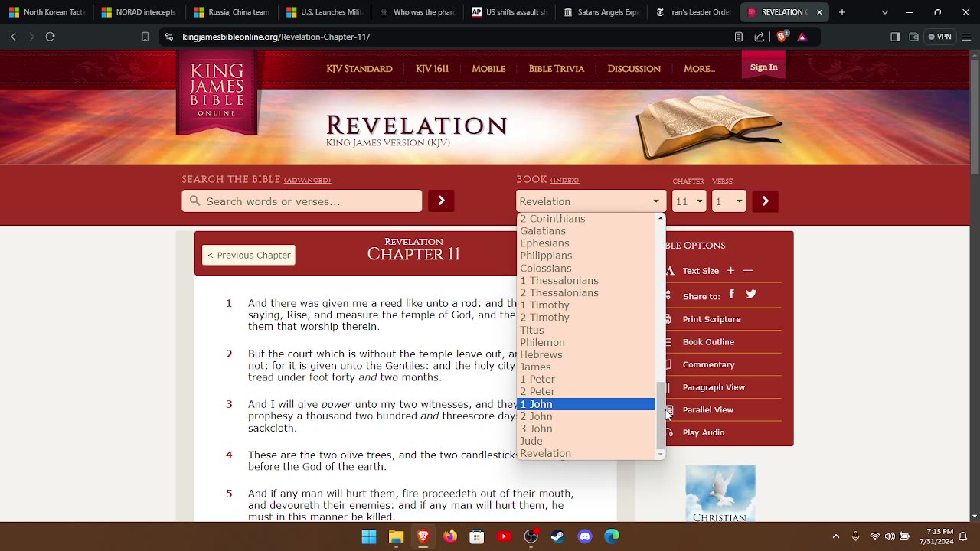Viewport: 980px width, 551px height.
Task: Go to Previous Chapter
Action: [249, 255]
